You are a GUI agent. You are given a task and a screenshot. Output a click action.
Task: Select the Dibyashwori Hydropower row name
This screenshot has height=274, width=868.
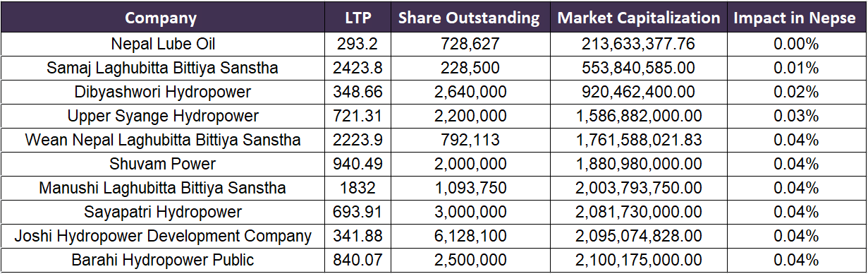(x=163, y=93)
